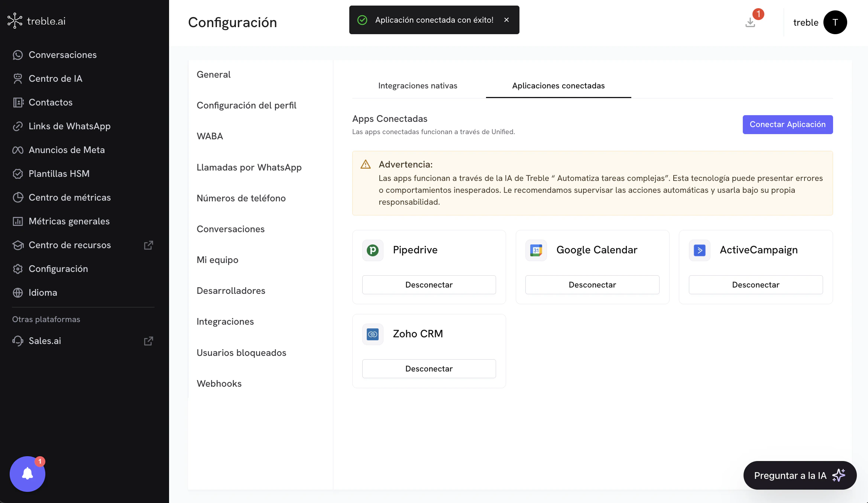The image size is (868, 503).
Task: Open the Sales.ai external link icon
Action: (x=148, y=341)
